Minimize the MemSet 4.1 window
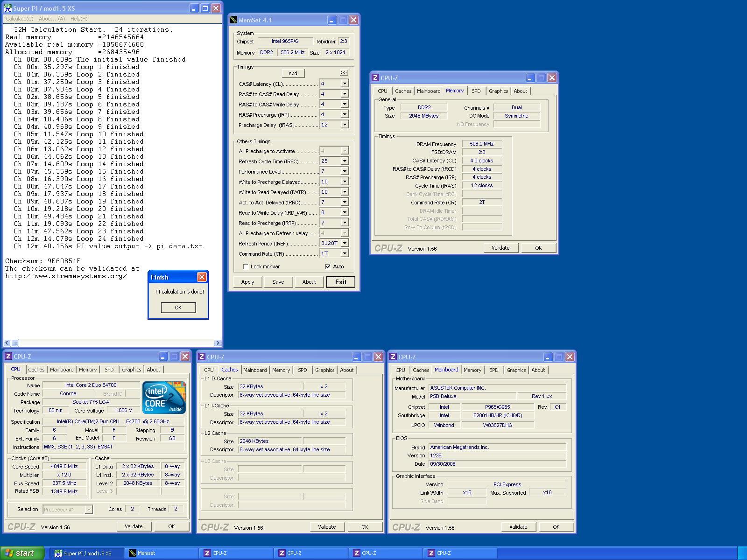This screenshot has height=560, width=747. point(331,20)
